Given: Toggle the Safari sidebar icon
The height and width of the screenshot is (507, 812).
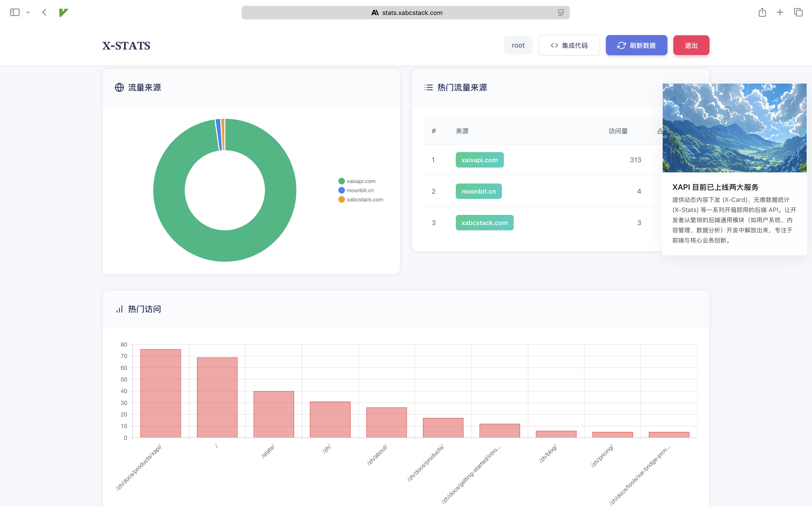Looking at the screenshot, I should tap(15, 12).
